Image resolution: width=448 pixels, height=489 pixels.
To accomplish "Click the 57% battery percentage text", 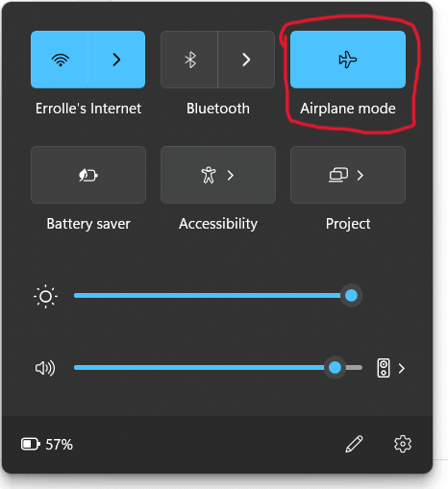I will [60, 445].
